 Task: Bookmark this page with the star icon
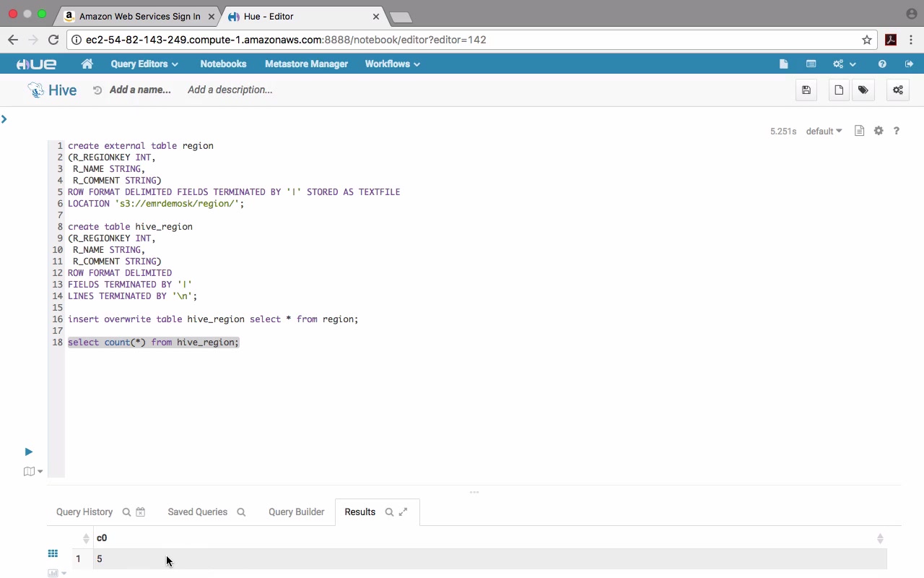(x=867, y=40)
